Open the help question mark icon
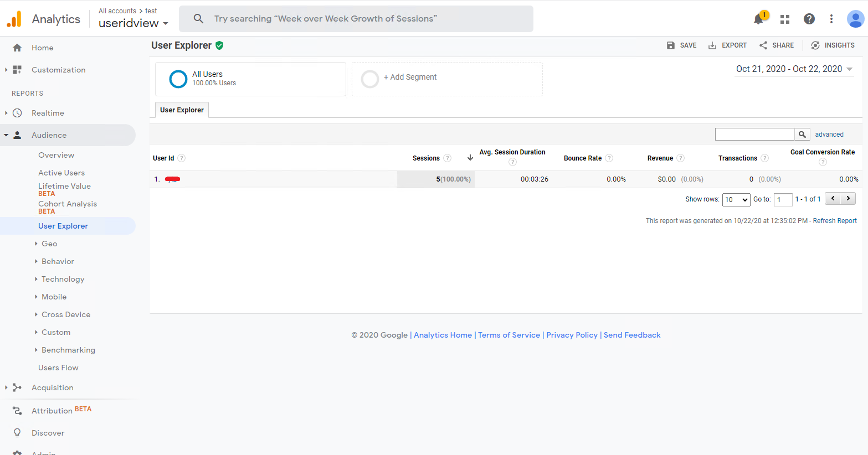 (x=809, y=19)
